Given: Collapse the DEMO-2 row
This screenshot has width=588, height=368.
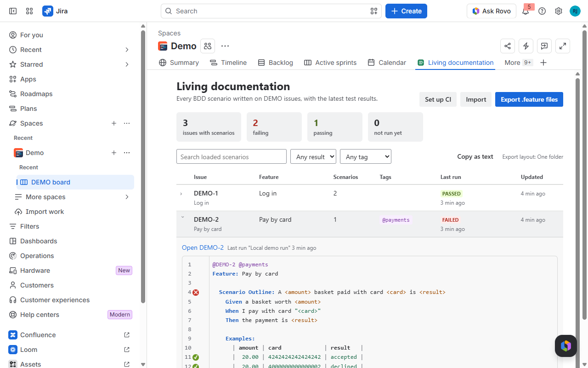Looking at the screenshot, I should click(x=182, y=218).
